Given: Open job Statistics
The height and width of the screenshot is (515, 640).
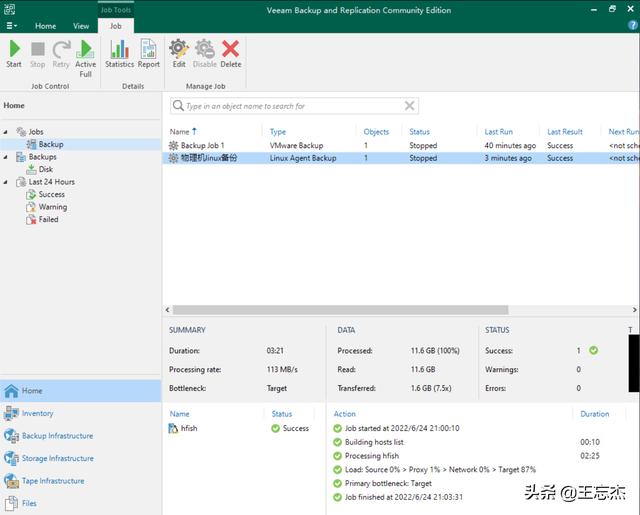Looking at the screenshot, I should [120, 53].
